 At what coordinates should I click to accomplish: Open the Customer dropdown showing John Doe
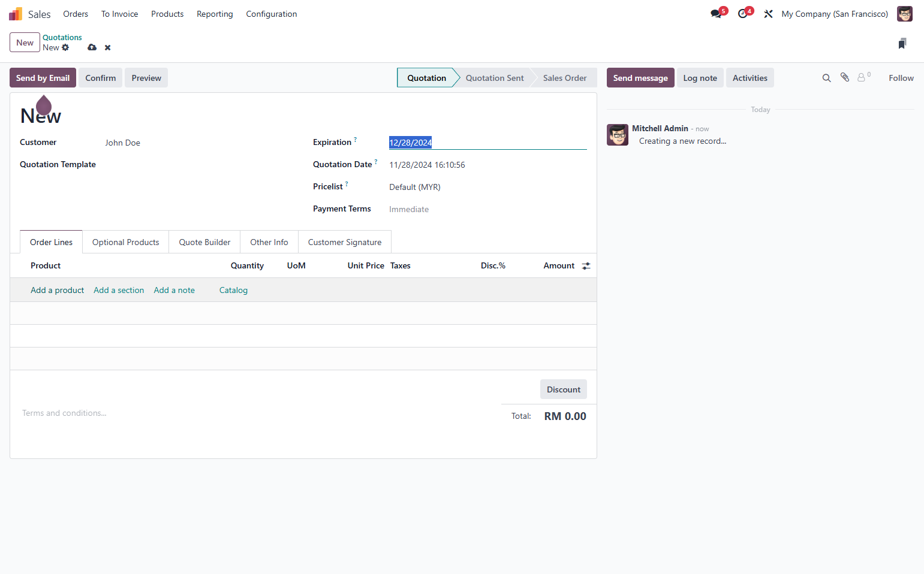pyautogui.click(x=200, y=143)
